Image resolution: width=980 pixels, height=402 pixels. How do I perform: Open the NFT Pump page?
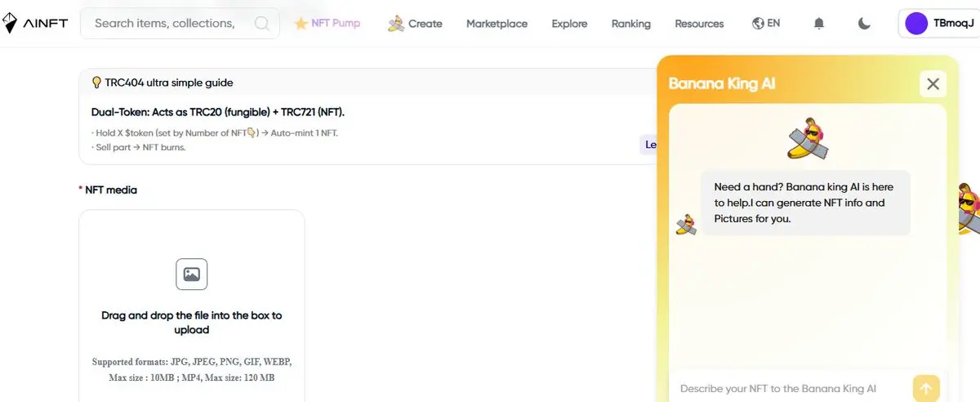pos(335,23)
